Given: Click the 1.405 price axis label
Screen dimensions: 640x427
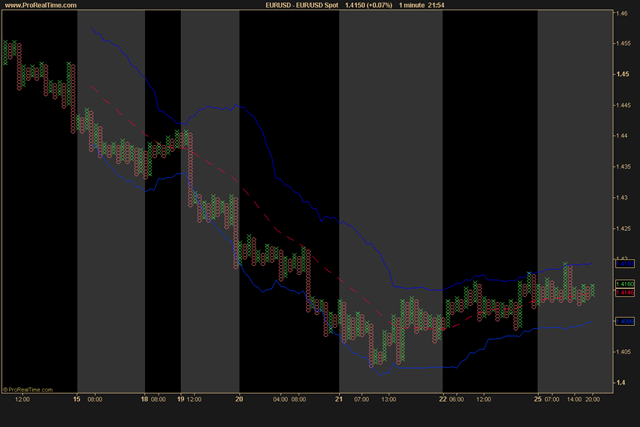Looking at the screenshot, I should click(x=624, y=352).
